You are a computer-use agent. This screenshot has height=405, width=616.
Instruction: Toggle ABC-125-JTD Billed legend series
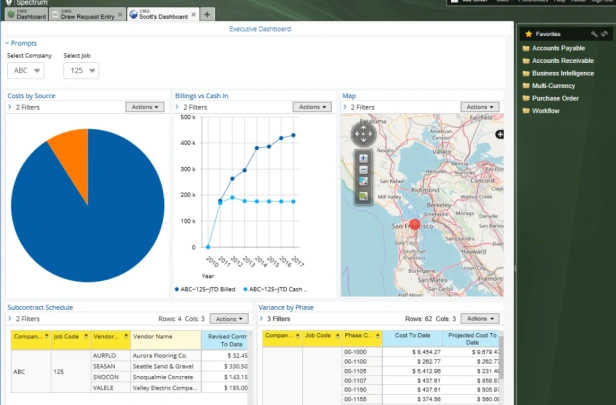205,290
